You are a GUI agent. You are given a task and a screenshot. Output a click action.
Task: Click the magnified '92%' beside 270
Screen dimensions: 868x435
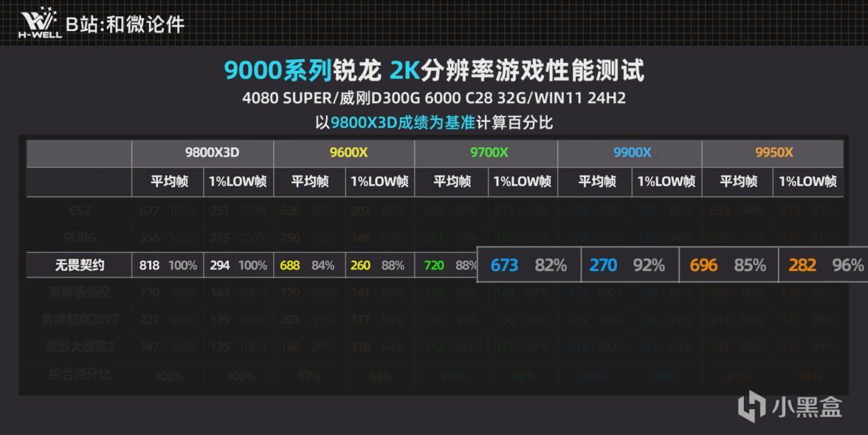649,265
